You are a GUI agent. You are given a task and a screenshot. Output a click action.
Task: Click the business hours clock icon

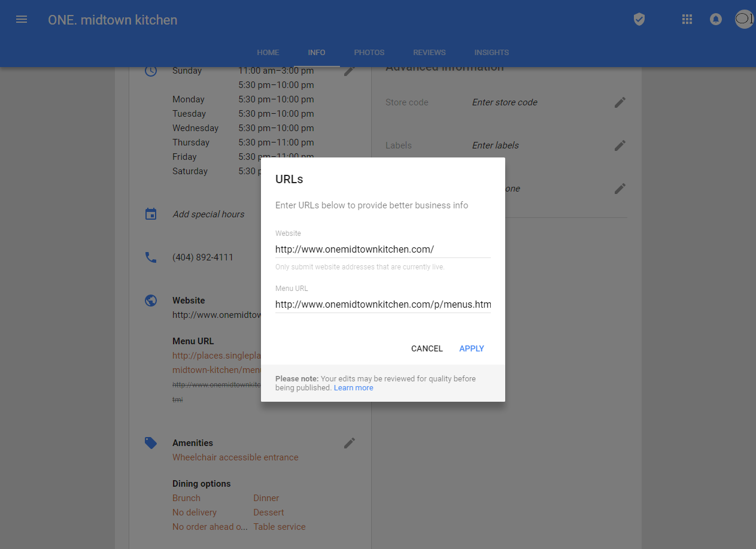pos(151,71)
